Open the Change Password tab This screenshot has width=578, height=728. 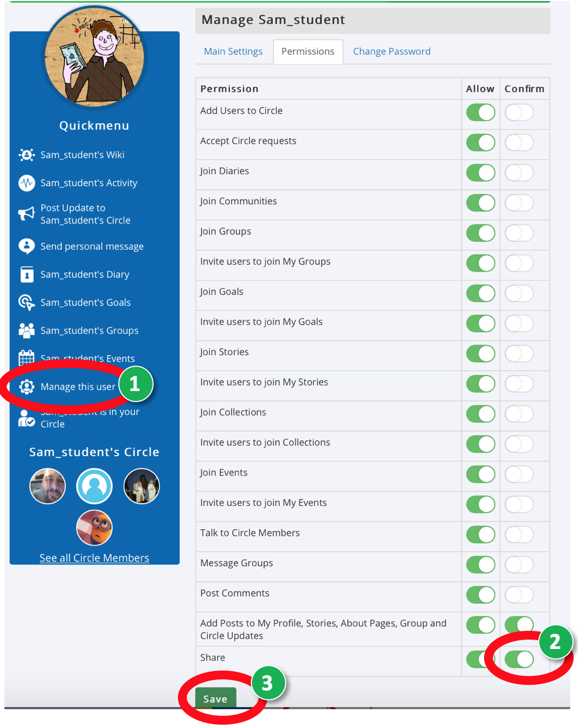point(392,51)
